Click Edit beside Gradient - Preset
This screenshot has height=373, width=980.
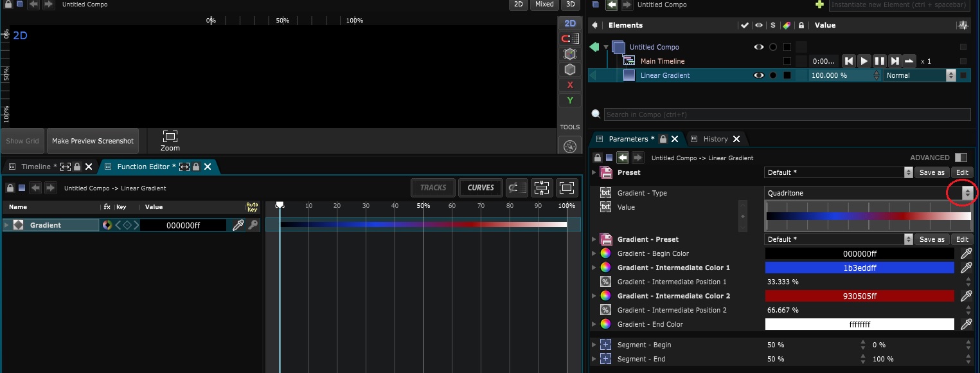[962, 239]
